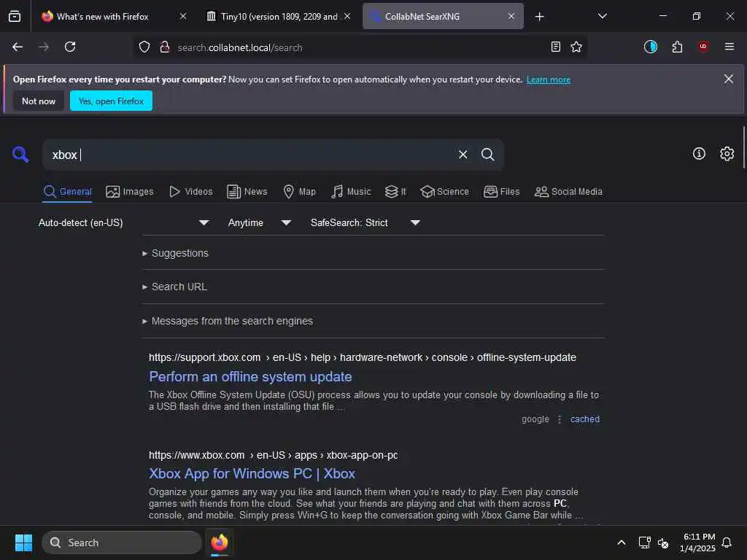Open Firefox application menu

pyautogui.click(x=729, y=47)
